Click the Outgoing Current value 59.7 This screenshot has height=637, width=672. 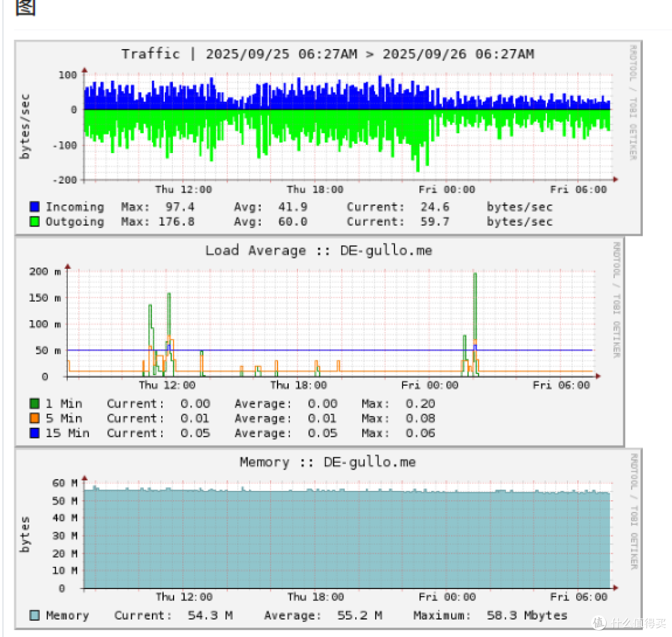coord(434,221)
